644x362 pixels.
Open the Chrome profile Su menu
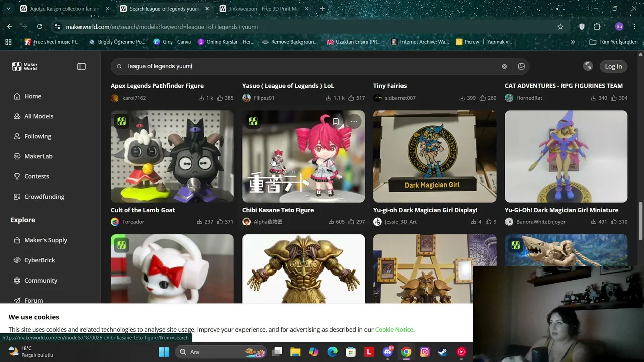click(x=619, y=27)
